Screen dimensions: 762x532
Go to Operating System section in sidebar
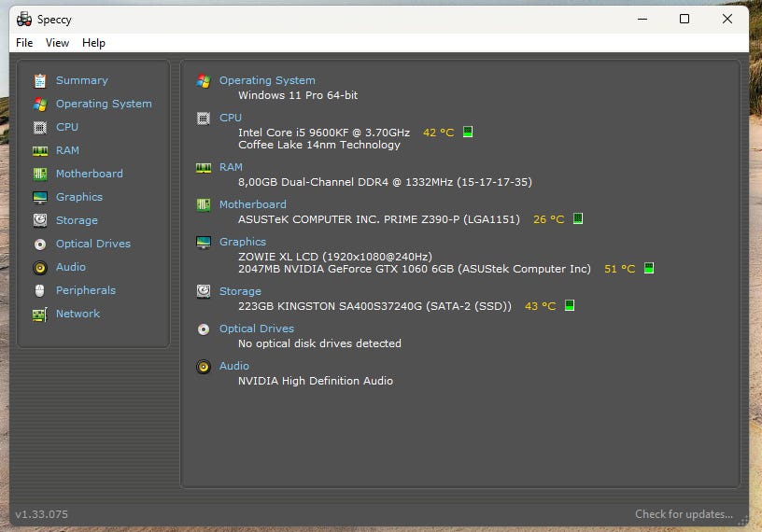(x=104, y=104)
